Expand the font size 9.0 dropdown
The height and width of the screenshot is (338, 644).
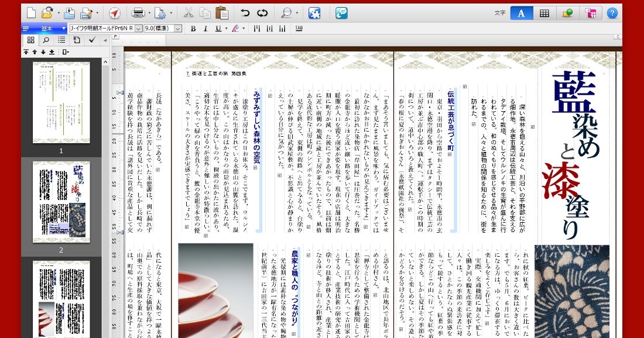click(178, 28)
